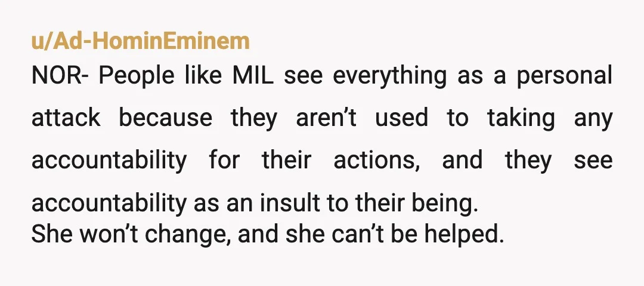Viewport: 644px width, 286px height.
Task: Click the word "taking" in second line
Action: (x=521, y=119)
